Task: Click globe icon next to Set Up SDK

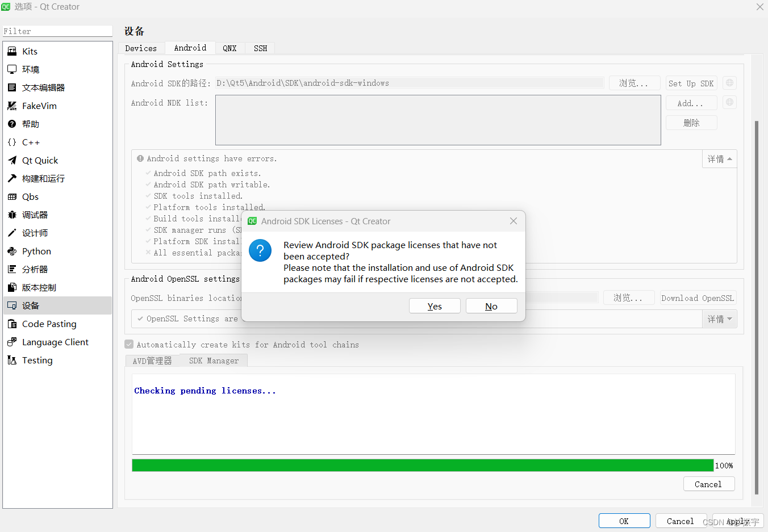Action: tap(730, 83)
